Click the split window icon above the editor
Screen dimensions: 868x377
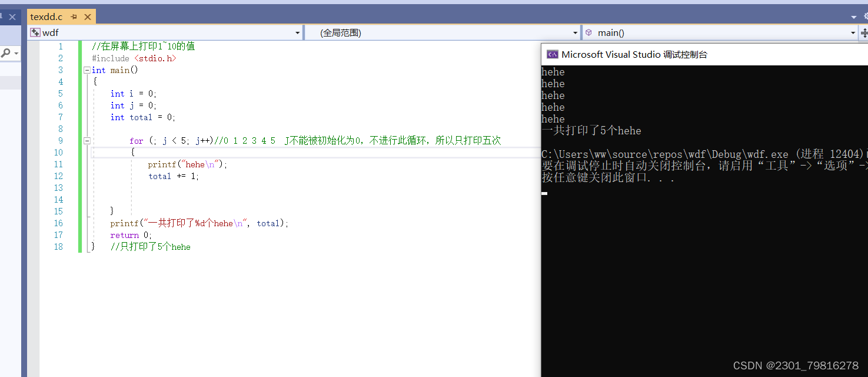pyautogui.click(x=865, y=32)
